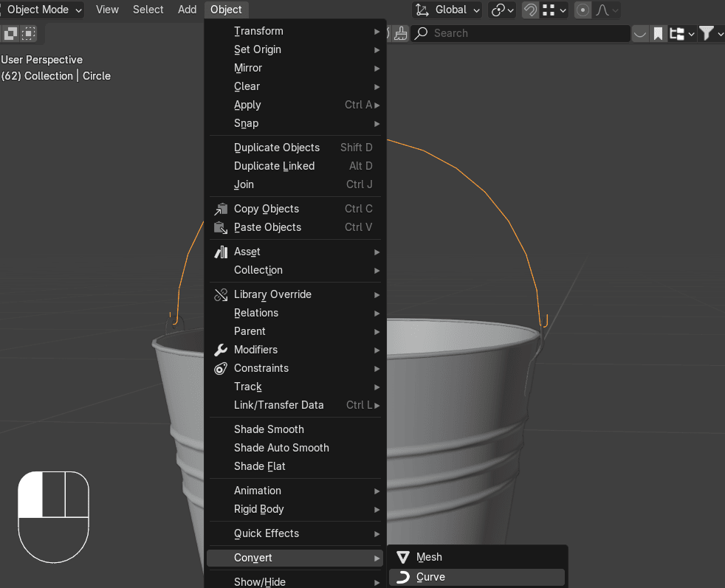Open the Object Mode dropdown
The height and width of the screenshot is (588, 725).
(44, 10)
